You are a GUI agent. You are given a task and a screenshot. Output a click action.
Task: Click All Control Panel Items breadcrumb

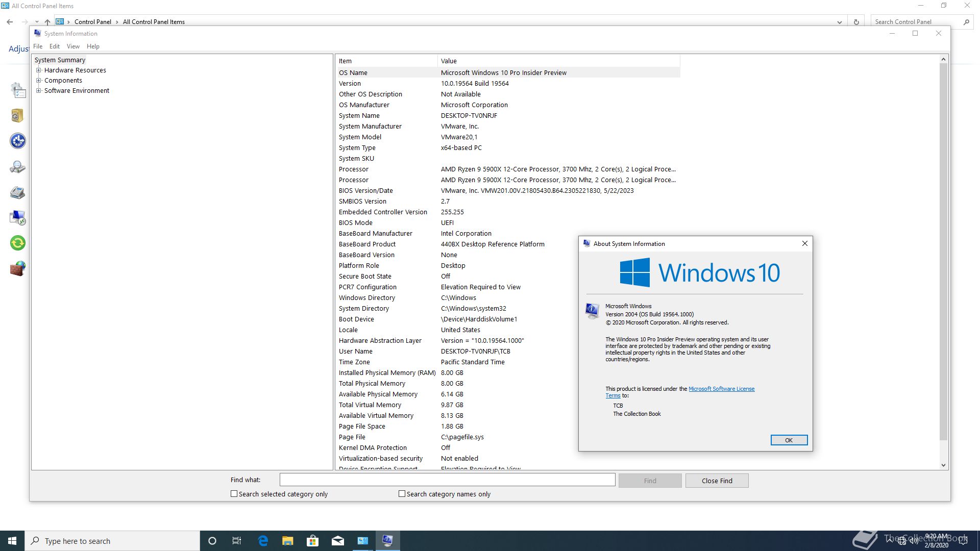[154, 22]
